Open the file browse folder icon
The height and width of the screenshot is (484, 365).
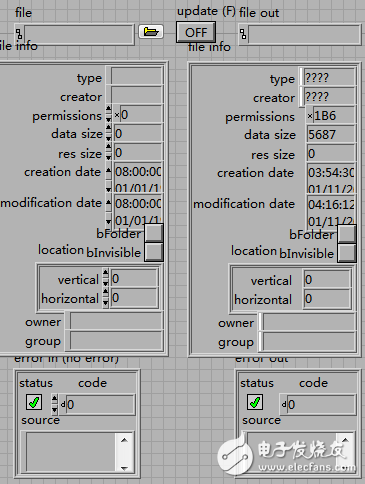click(x=151, y=32)
